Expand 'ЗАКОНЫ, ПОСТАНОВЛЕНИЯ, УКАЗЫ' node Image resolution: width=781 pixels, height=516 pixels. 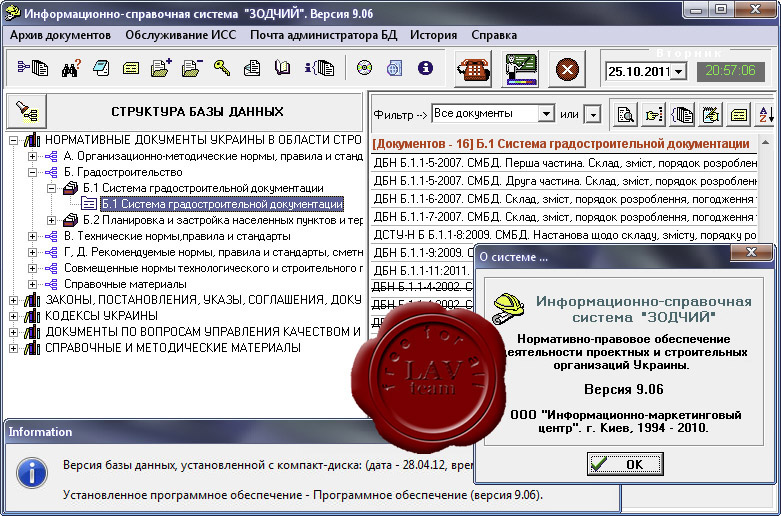coord(13,300)
